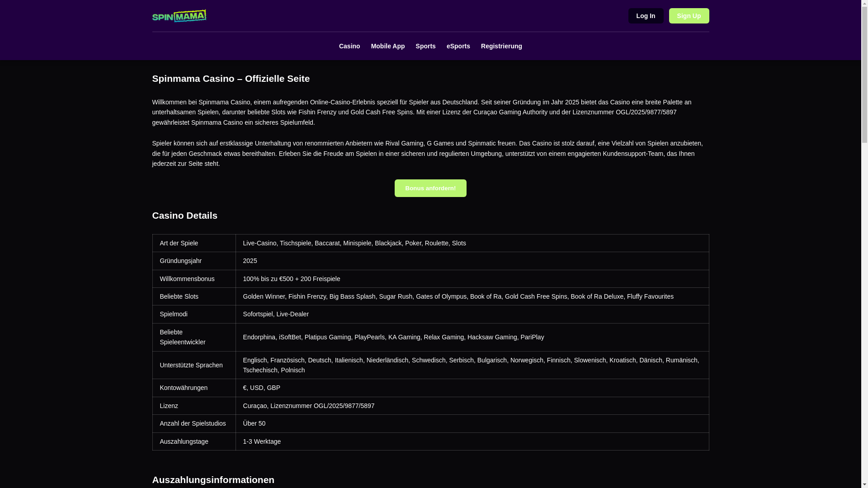The image size is (868, 488).
Task: Click the Beliebte Spieleentwickler label cell
Action: [194, 337]
